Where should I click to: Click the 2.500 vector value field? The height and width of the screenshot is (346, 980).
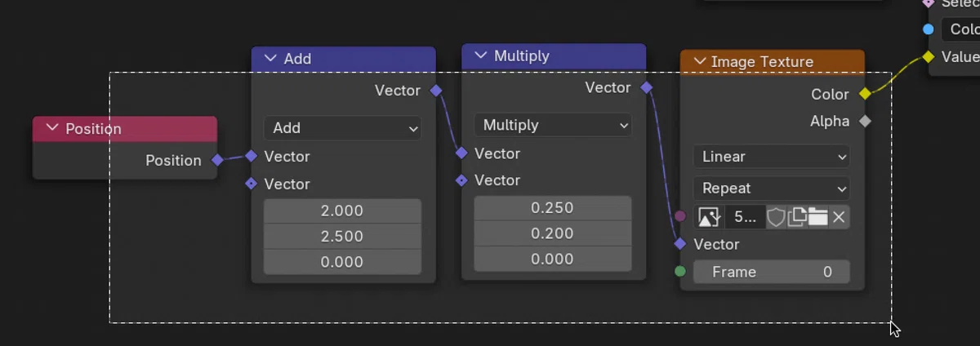tap(342, 237)
